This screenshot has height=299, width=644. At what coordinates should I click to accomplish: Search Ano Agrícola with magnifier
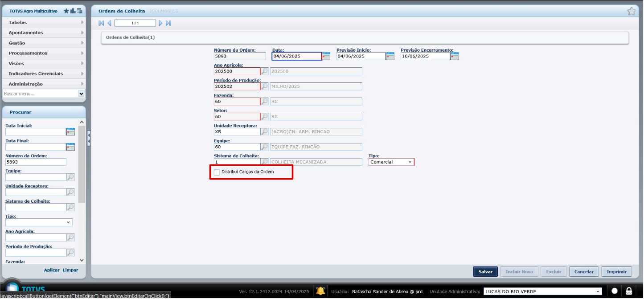tap(265, 71)
